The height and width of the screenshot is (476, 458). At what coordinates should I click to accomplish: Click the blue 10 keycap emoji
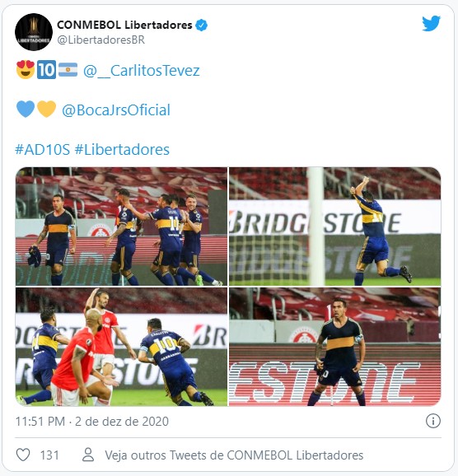click(x=46, y=69)
